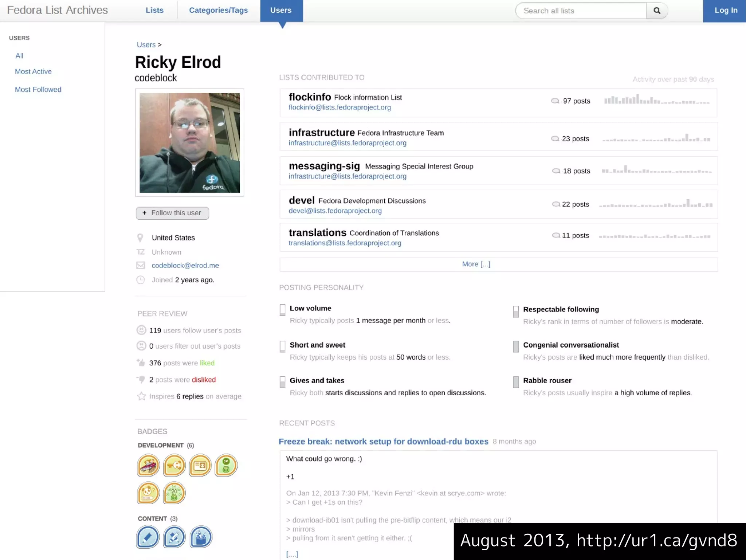Click the envelope icon beside the email
The height and width of the screenshot is (560, 746).
coord(141,265)
